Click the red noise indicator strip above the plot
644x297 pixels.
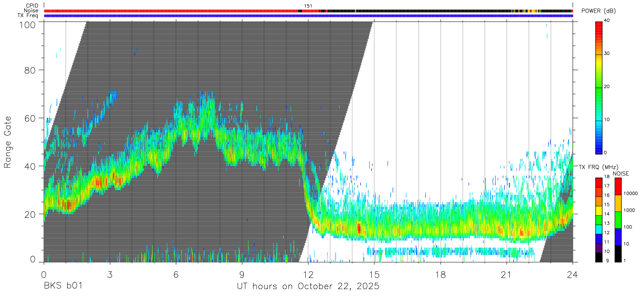pos(170,10)
